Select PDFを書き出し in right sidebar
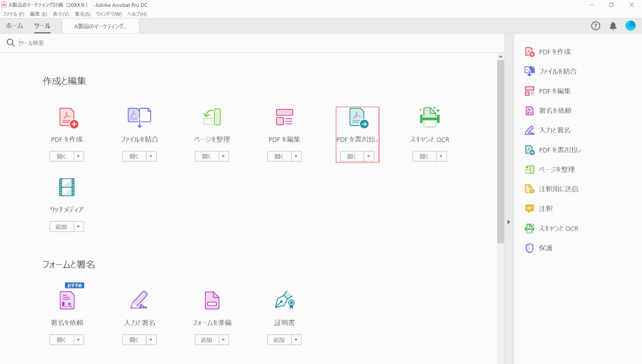 coord(553,150)
